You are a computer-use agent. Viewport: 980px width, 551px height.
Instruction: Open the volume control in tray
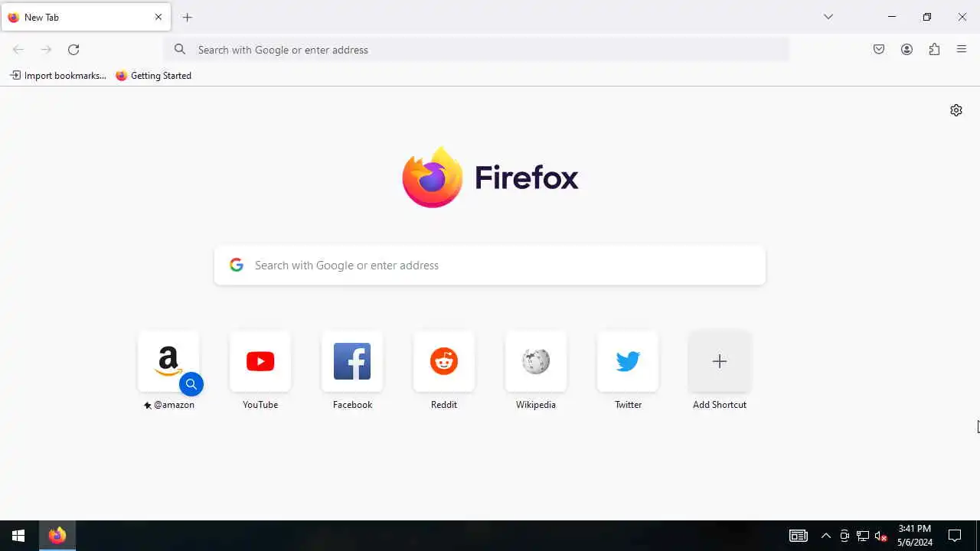(x=881, y=536)
